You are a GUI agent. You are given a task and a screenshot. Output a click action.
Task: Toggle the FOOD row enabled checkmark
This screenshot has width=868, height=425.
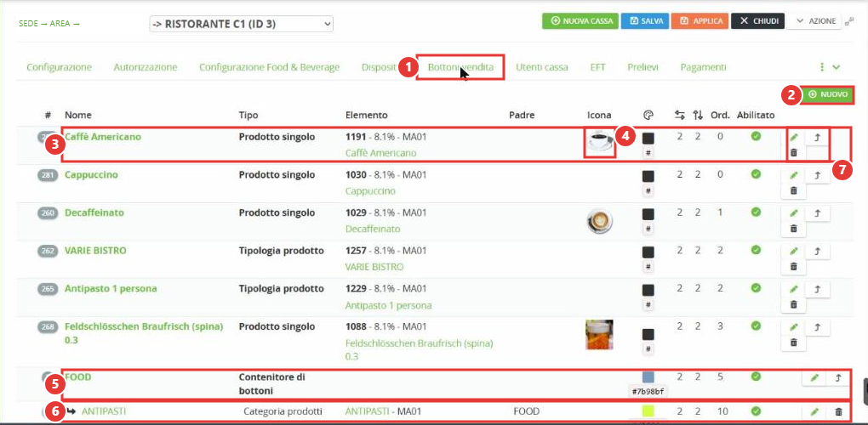click(x=756, y=377)
